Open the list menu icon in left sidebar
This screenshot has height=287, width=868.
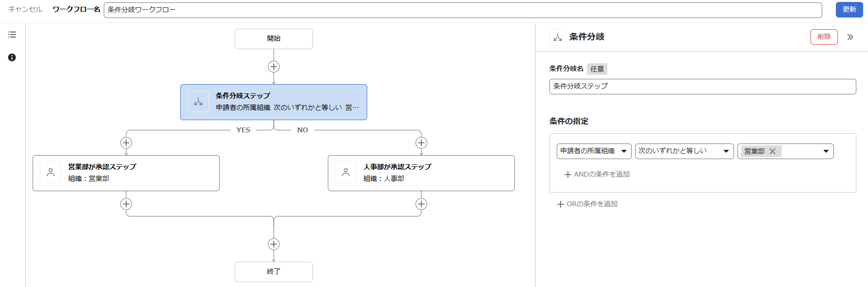[12, 35]
